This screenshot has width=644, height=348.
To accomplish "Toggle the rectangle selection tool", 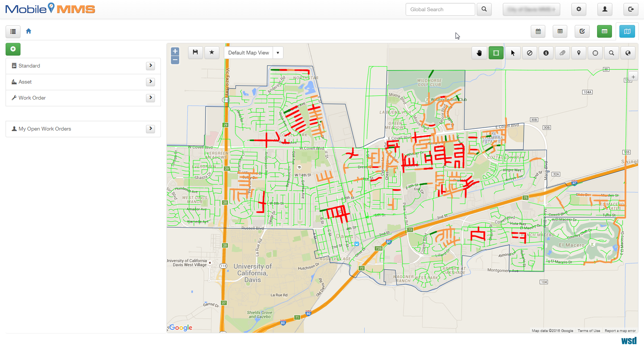I will point(496,53).
